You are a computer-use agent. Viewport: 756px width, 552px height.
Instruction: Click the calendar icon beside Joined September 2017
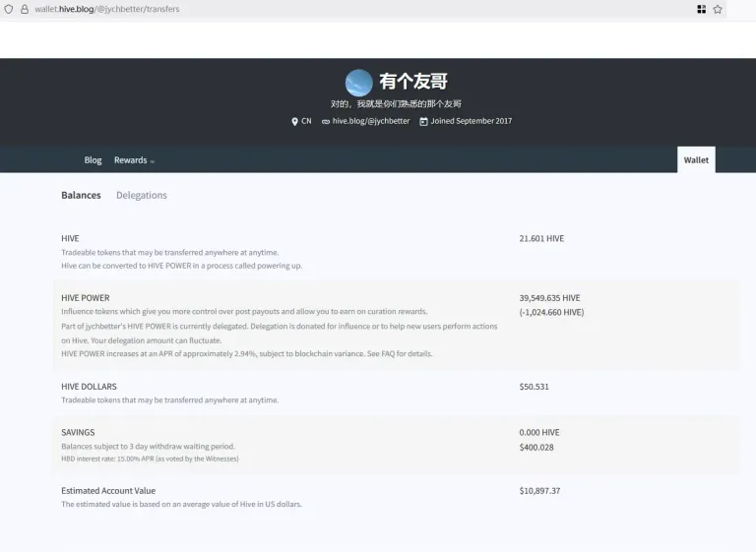coord(423,121)
